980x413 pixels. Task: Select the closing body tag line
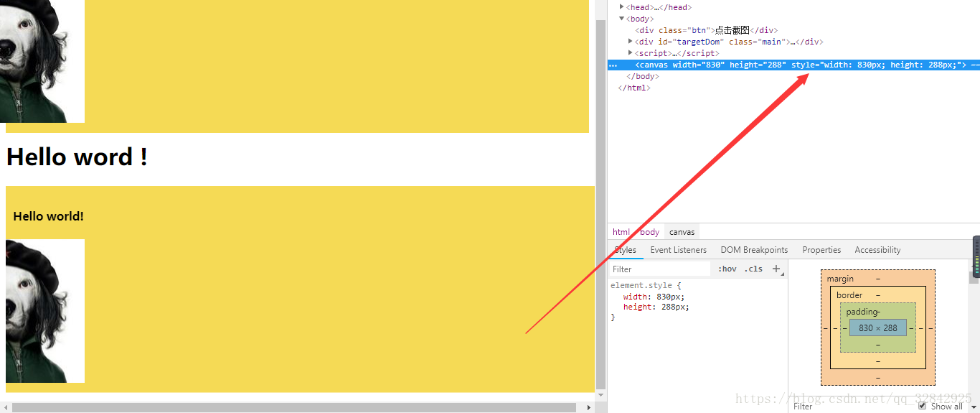pos(642,76)
